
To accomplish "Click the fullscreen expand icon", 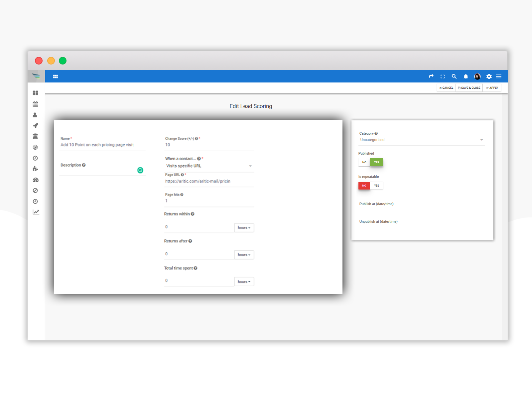I will (x=443, y=76).
